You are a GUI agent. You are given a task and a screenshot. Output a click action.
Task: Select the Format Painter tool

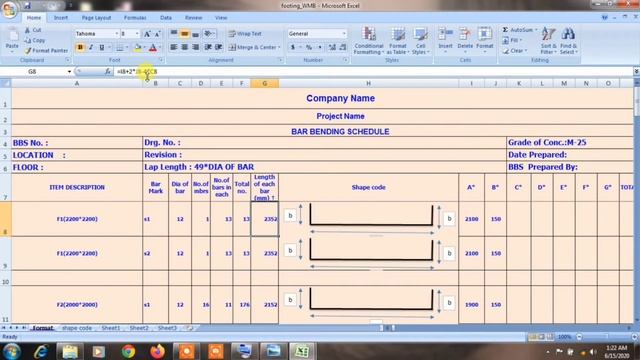[x=46, y=51]
